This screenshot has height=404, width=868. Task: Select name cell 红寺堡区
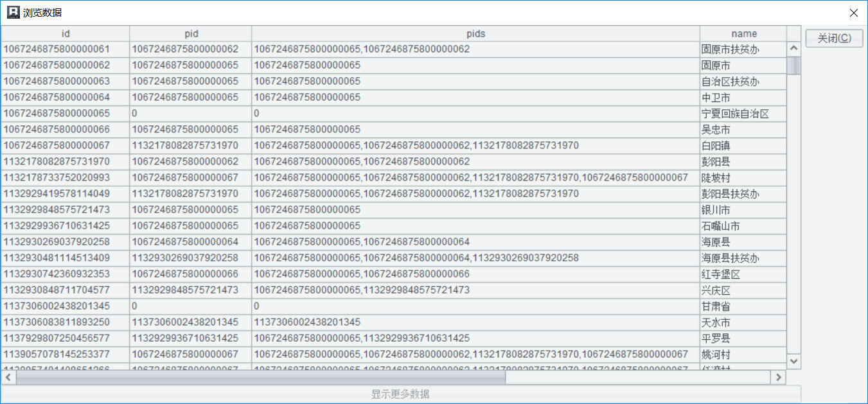point(743,274)
